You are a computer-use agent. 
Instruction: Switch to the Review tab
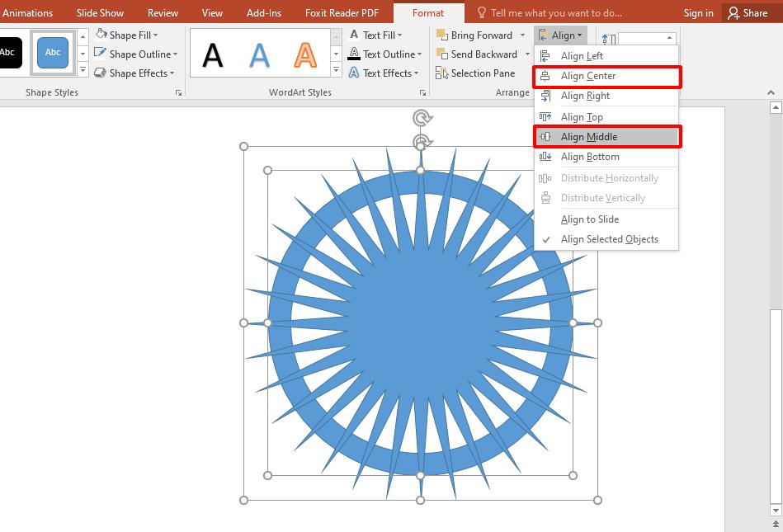163,12
